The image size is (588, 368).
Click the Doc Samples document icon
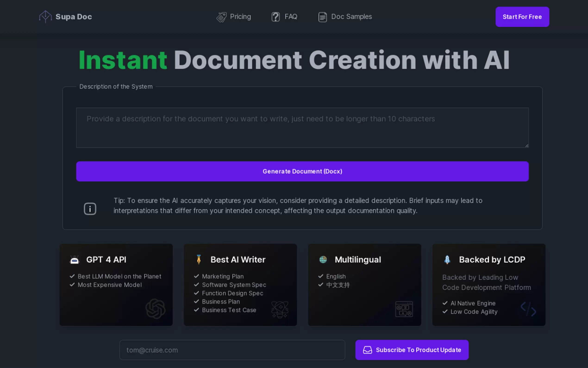(322, 17)
